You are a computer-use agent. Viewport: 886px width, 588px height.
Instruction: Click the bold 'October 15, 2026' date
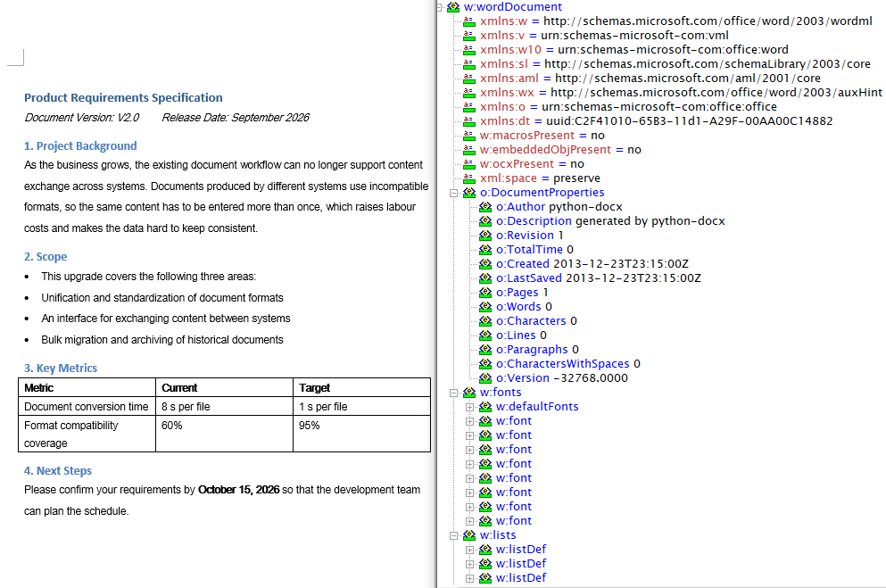coord(238,490)
